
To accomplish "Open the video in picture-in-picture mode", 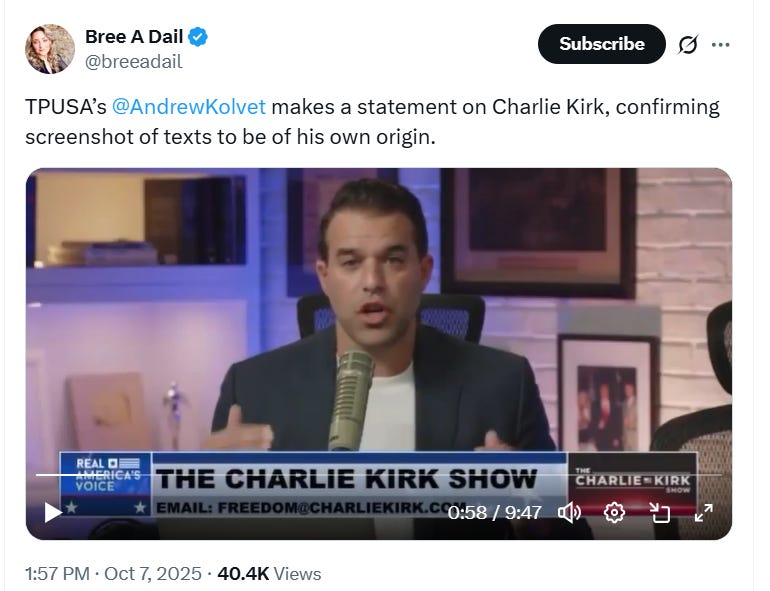I will click(660, 512).
